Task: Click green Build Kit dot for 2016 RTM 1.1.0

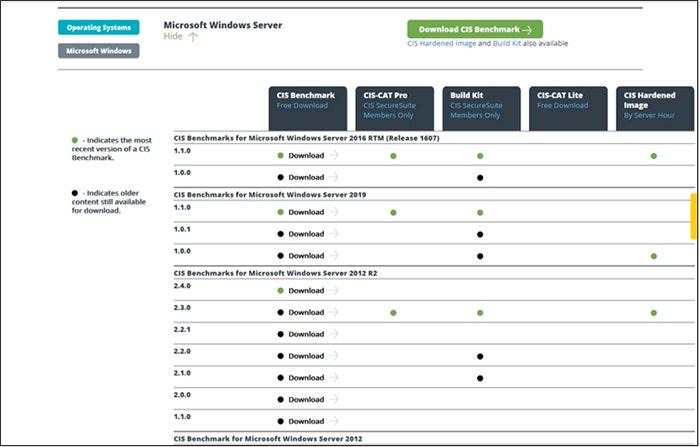Action: (x=480, y=156)
